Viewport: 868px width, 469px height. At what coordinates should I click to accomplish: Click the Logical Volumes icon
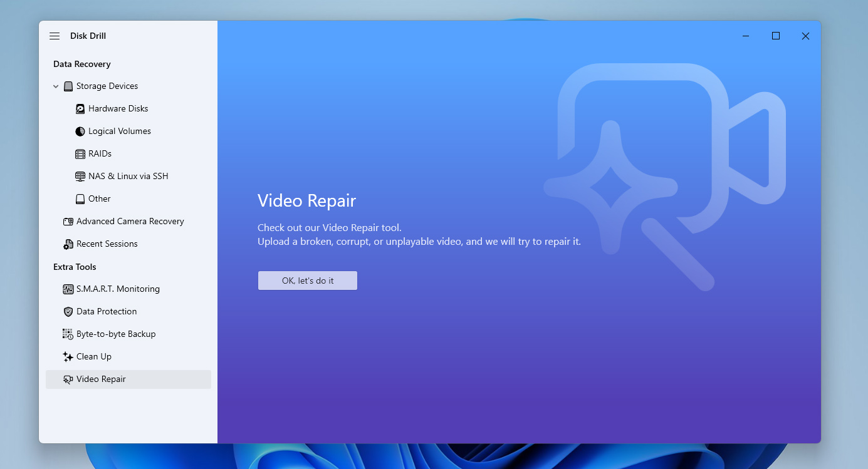click(x=80, y=131)
